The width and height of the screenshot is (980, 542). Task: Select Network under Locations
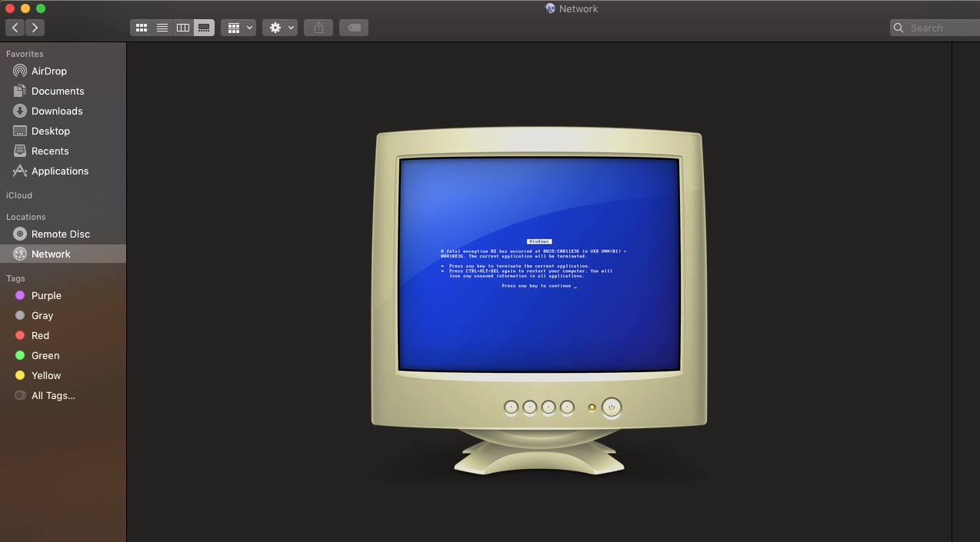coord(63,254)
